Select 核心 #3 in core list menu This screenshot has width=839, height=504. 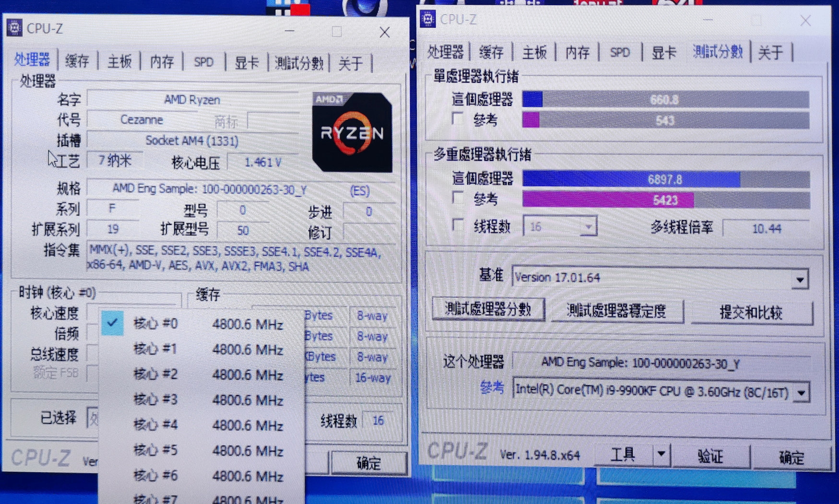201,400
